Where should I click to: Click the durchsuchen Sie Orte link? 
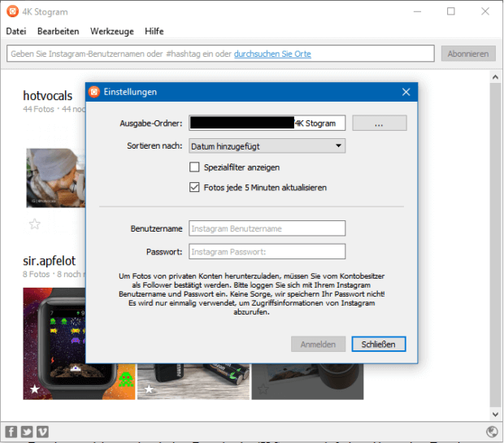[x=272, y=54]
